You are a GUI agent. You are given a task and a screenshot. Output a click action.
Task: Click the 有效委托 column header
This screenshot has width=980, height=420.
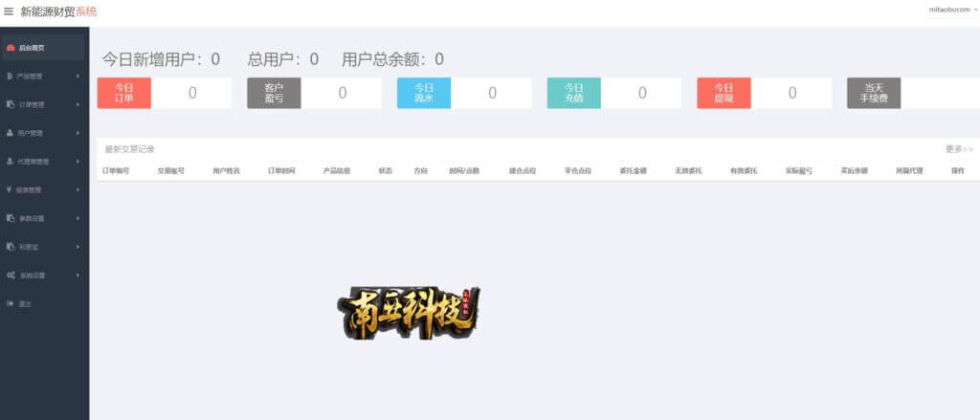pos(744,170)
